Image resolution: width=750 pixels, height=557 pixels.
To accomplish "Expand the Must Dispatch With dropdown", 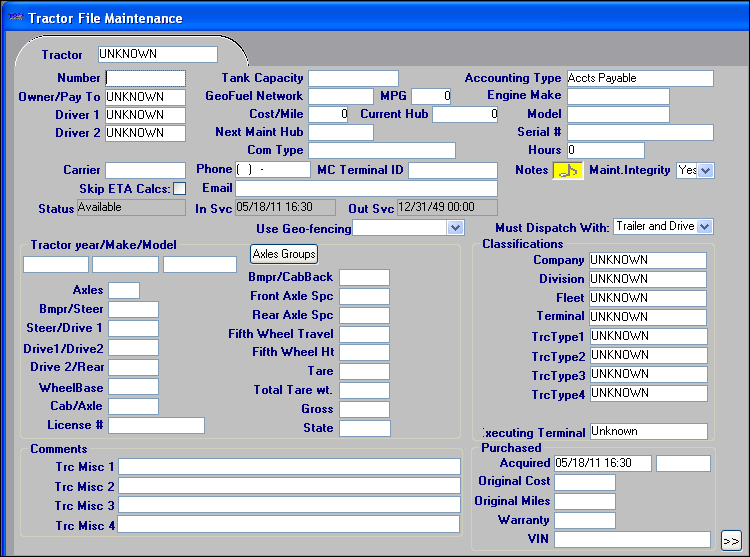I will 705,227.
